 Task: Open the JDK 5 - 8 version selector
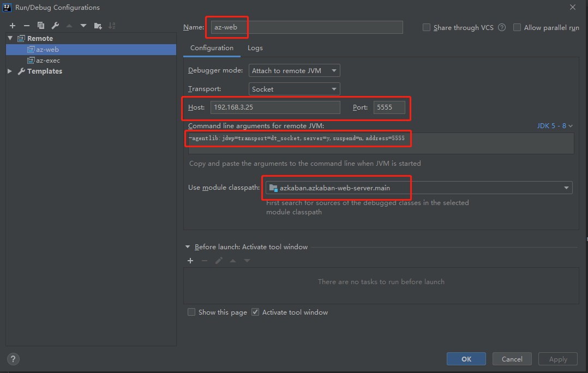tap(555, 125)
